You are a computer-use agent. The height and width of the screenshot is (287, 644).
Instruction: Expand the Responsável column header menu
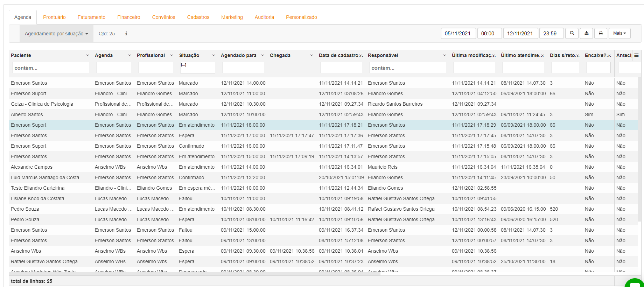tap(444, 55)
